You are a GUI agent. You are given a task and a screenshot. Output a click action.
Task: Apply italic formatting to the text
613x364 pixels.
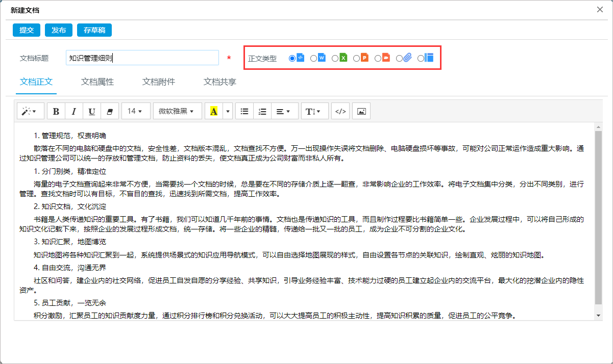73,111
